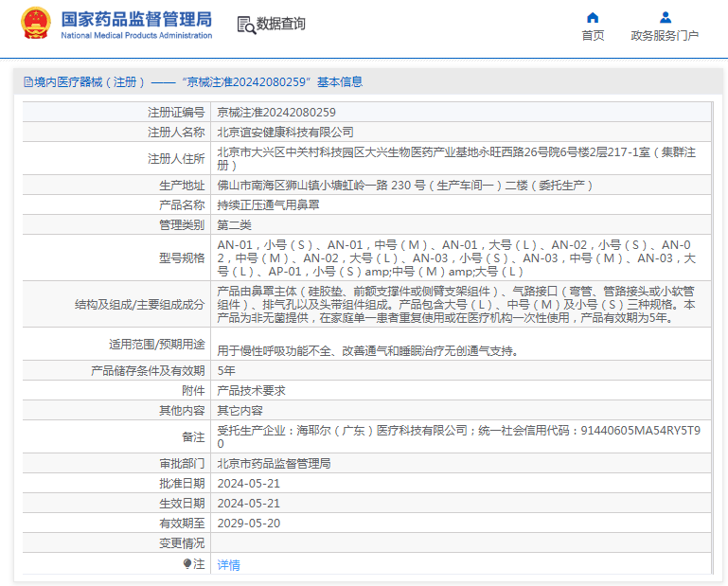Click the 产品名称 row label
Image resolution: width=728 pixels, height=586 pixels.
click(x=182, y=204)
